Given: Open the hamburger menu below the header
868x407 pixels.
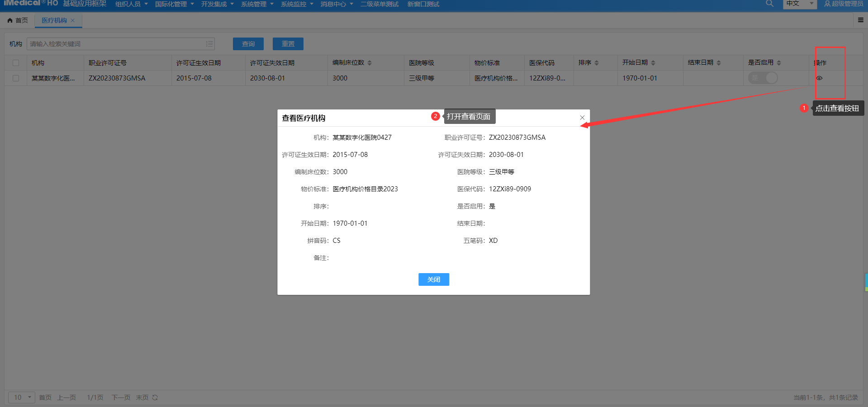Looking at the screenshot, I should [860, 20].
